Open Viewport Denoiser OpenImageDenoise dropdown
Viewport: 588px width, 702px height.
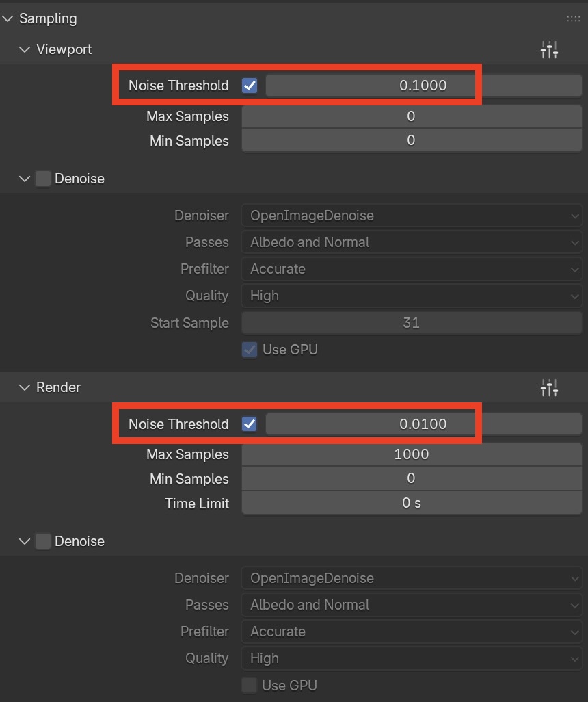(412, 216)
